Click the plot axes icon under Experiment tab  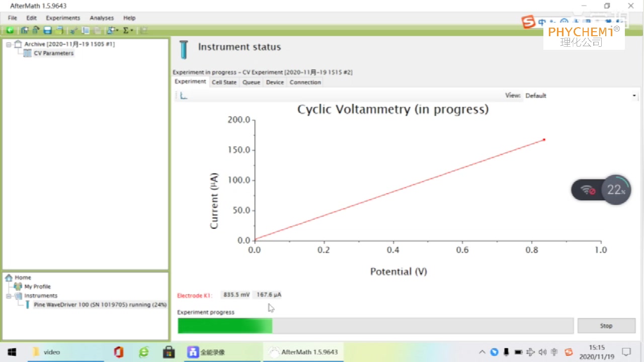184,96
